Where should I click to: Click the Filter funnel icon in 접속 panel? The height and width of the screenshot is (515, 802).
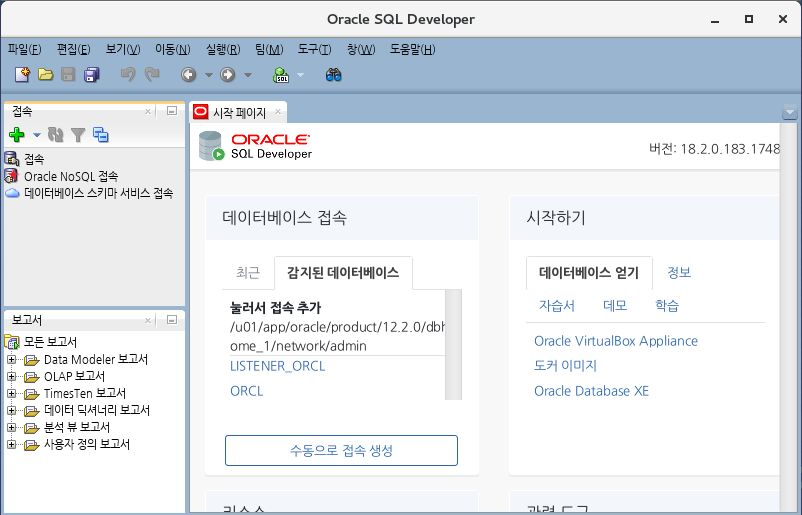[78, 135]
